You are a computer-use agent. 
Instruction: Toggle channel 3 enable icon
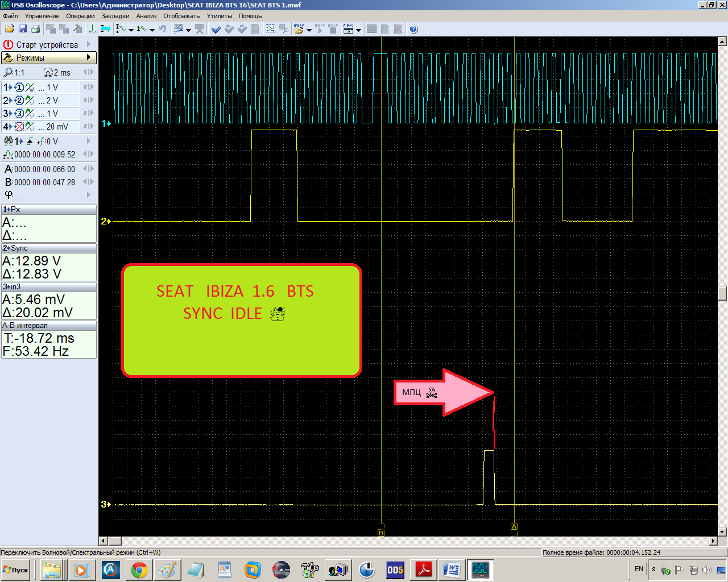[19, 114]
